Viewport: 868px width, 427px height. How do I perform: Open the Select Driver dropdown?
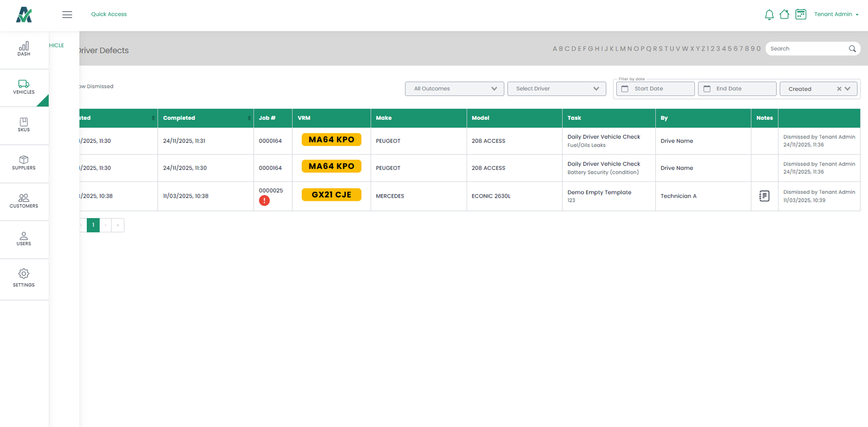[x=556, y=89]
